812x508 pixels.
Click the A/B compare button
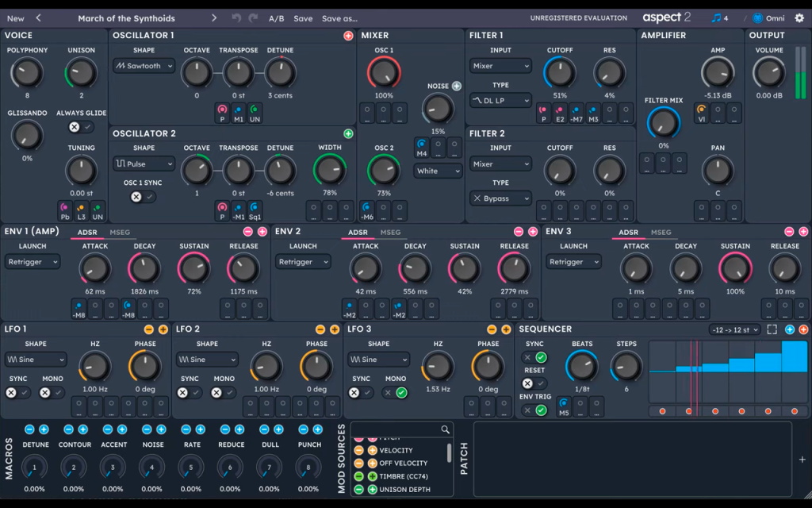coord(276,19)
